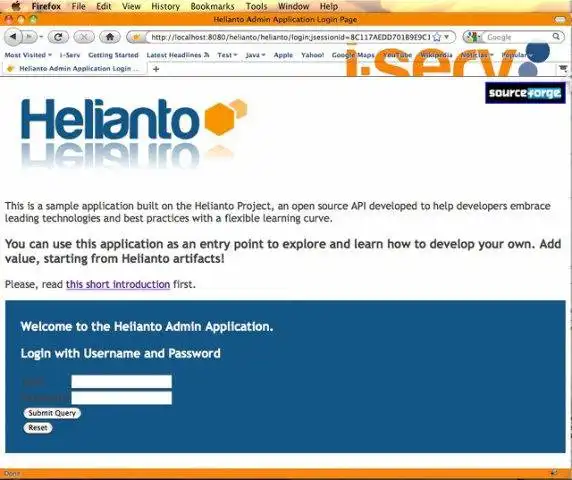Focus the username input field
This screenshot has height=480, width=572.
point(121,382)
